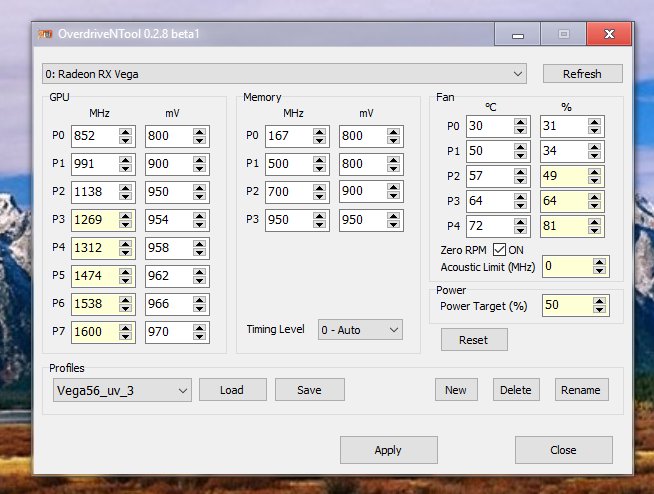Toggle the Zero RPM ON checkbox
This screenshot has height=494, width=654.
pyautogui.click(x=499, y=250)
